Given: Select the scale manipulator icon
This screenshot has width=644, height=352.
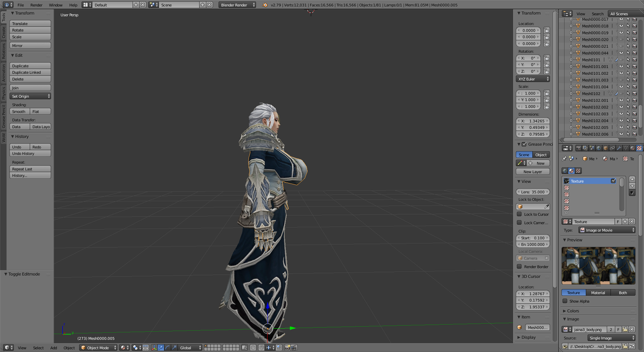Looking at the screenshot, I should (x=174, y=347).
